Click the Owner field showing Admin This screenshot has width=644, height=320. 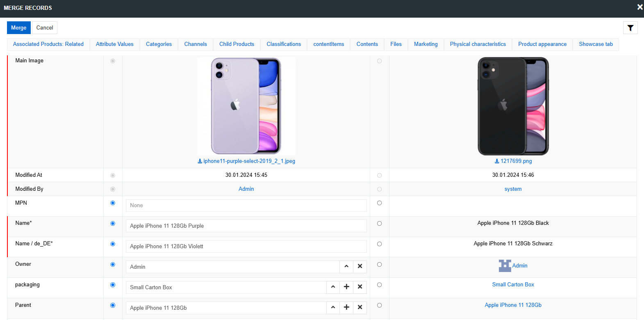tap(232, 267)
